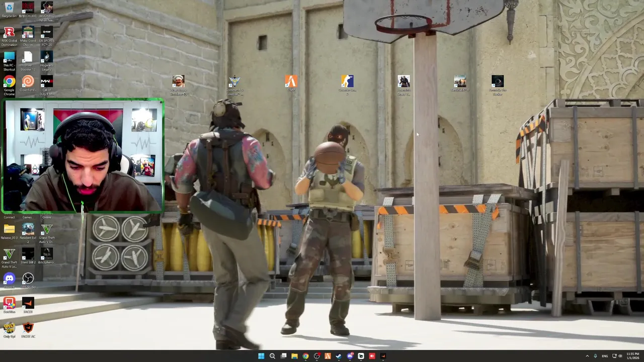Open the Iblis desktop game shortcut

click(46, 256)
